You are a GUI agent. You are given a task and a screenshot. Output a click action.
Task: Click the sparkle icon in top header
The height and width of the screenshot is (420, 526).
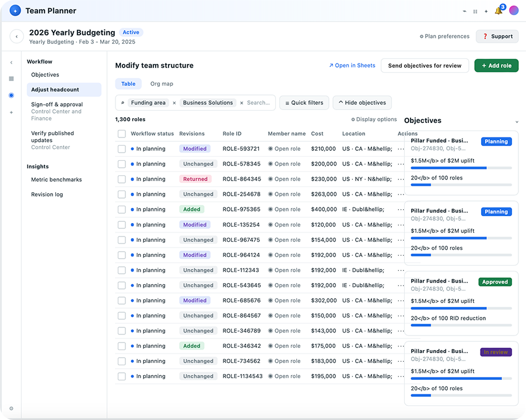click(x=486, y=12)
